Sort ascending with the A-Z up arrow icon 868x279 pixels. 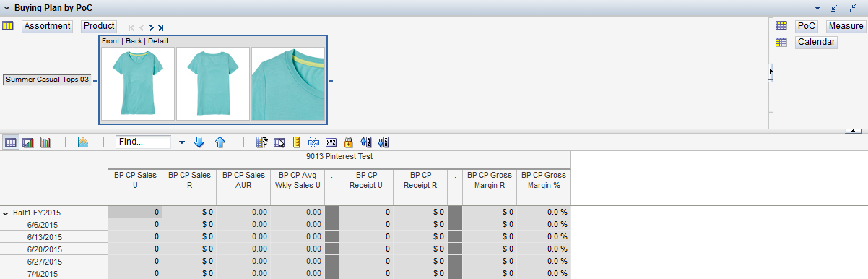(366, 142)
